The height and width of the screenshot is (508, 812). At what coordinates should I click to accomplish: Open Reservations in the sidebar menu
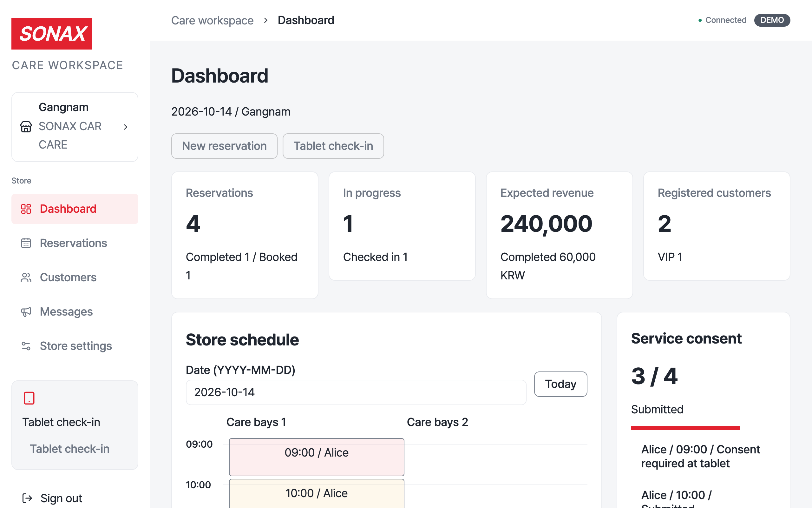coord(75,243)
